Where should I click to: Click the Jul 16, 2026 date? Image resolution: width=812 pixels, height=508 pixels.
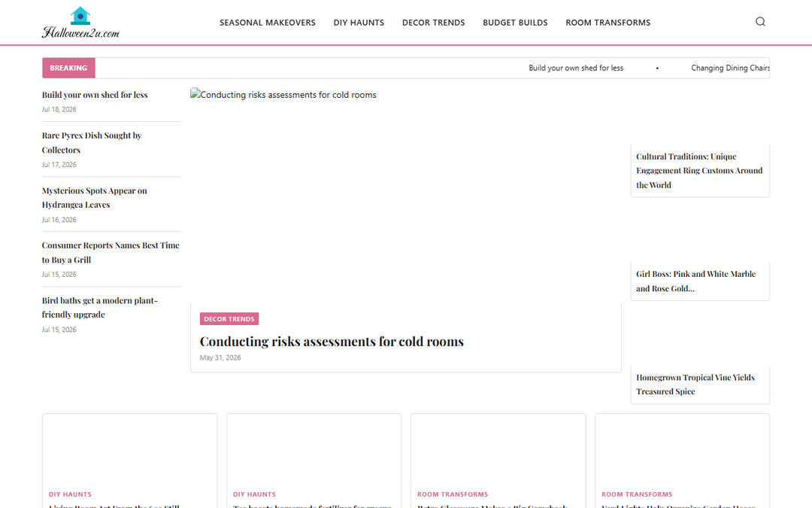[59, 220]
